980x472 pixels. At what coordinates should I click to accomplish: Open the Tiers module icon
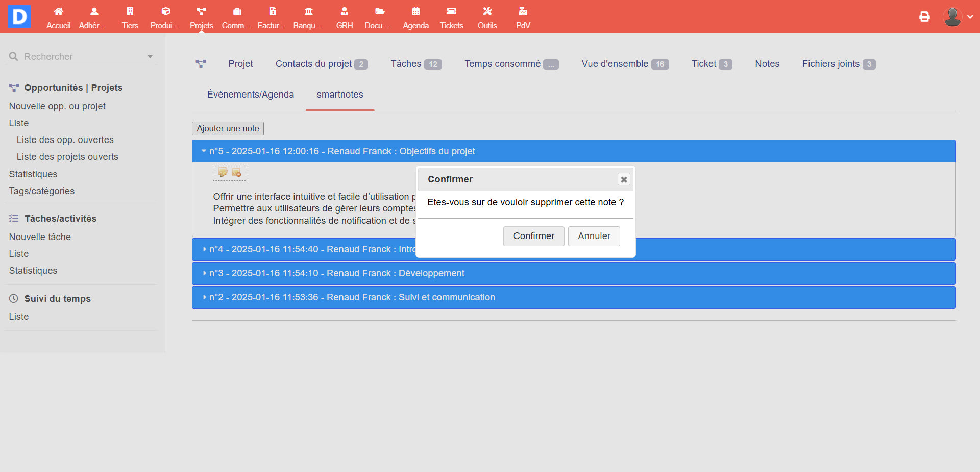pyautogui.click(x=130, y=12)
